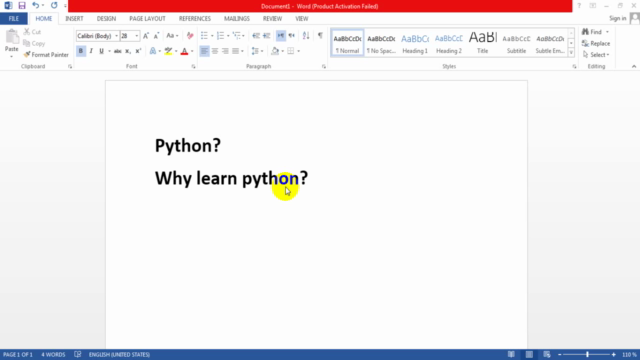
Task: Apply the red font color
Action: coord(184,51)
